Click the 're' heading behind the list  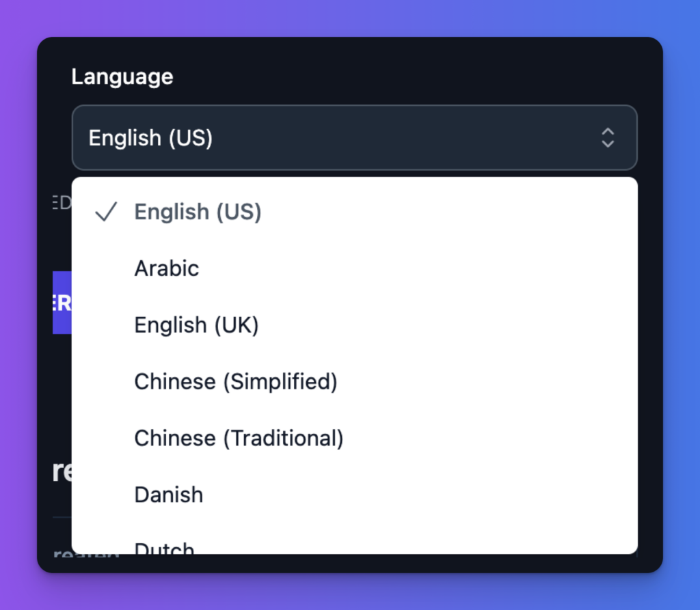60,471
